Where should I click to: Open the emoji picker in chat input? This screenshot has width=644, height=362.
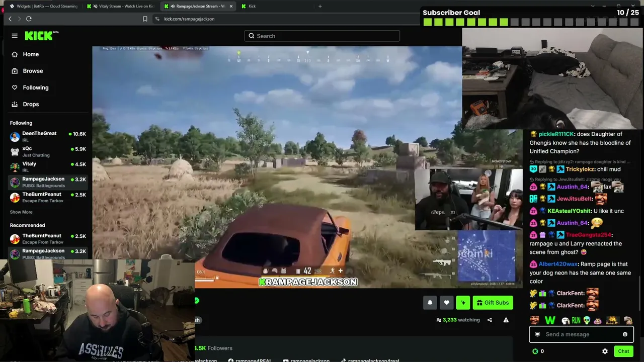625,334
